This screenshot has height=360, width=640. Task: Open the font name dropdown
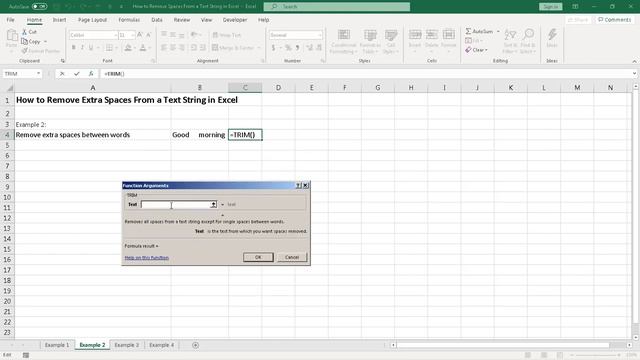pos(115,36)
